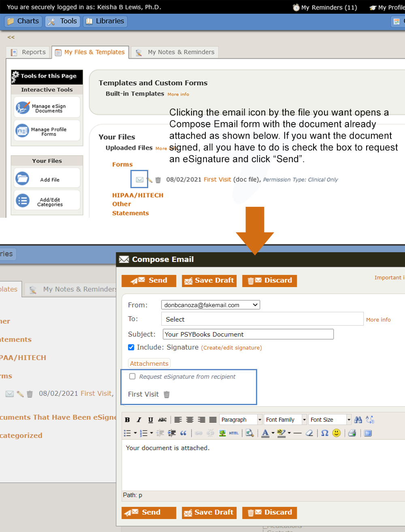Viewport: 405px width, 532px height.
Task: Apply the highlight color swatch button
Action: point(281,433)
